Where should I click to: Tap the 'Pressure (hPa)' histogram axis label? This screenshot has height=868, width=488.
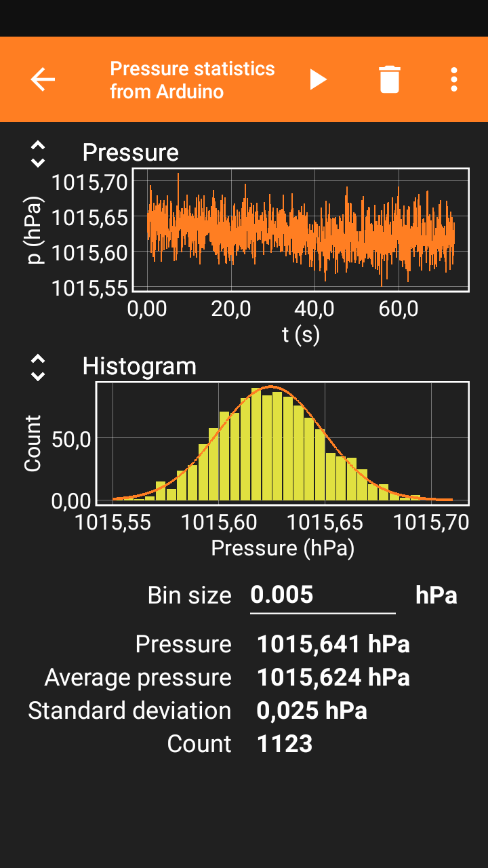[x=283, y=548]
